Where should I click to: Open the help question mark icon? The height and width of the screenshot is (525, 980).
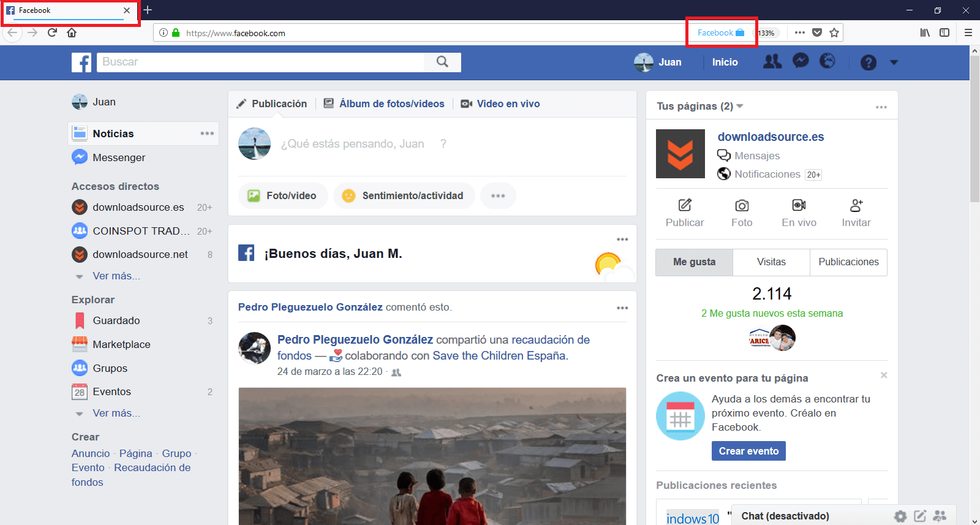pos(869,62)
